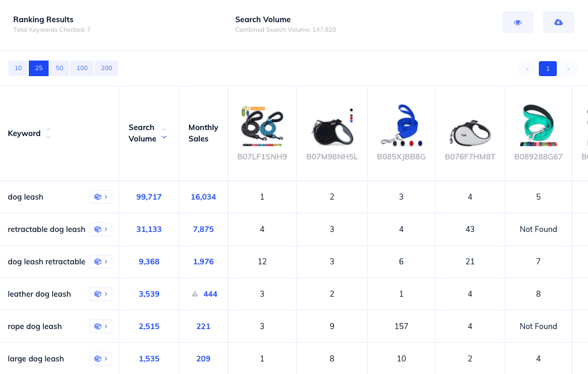Click the eye visibility button

(517, 22)
